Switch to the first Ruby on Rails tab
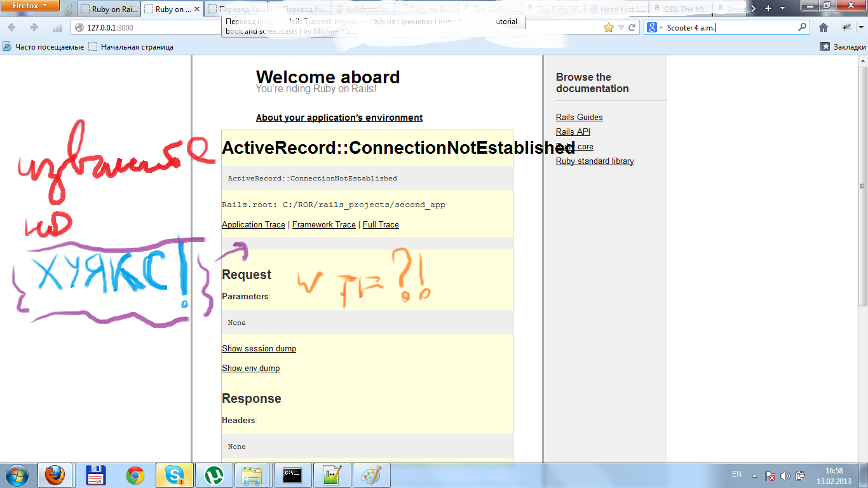Image resolution: width=868 pixels, height=488 pixels. pos(108,10)
